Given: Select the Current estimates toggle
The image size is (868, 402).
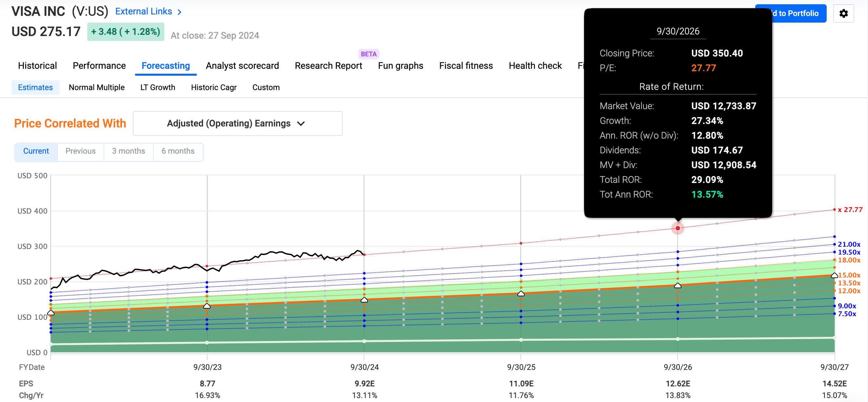Looking at the screenshot, I should pos(36,151).
